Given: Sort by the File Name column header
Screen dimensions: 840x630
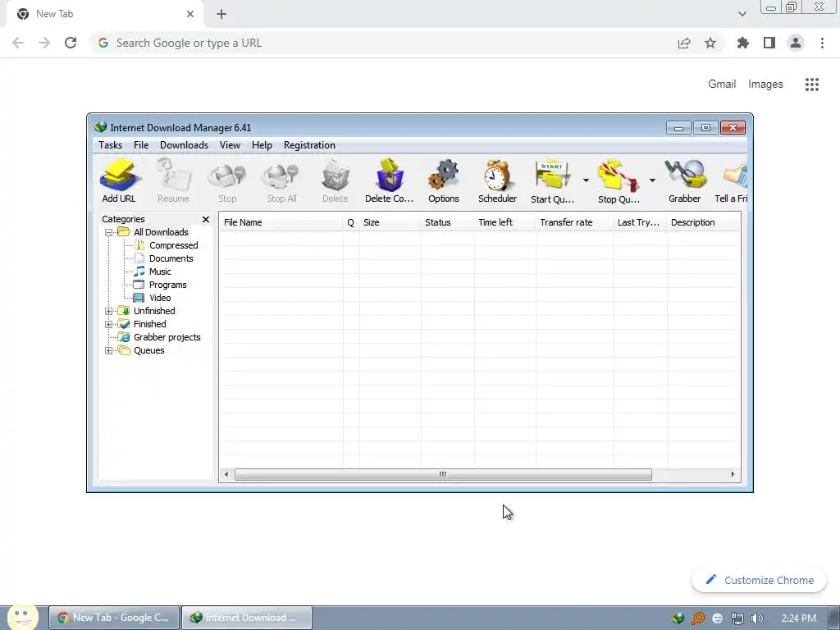Looking at the screenshot, I should point(281,222).
